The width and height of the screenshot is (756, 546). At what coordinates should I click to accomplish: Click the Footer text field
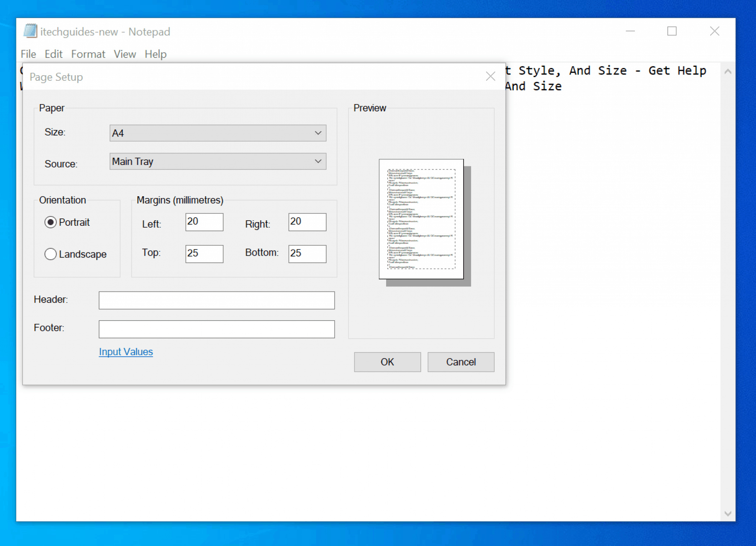tap(217, 329)
